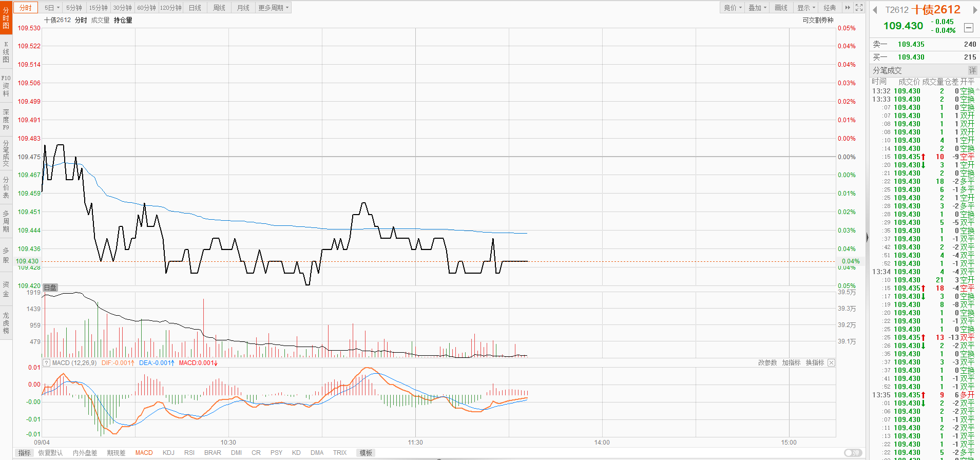Toggle the 弹 popup switch

(853, 453)
